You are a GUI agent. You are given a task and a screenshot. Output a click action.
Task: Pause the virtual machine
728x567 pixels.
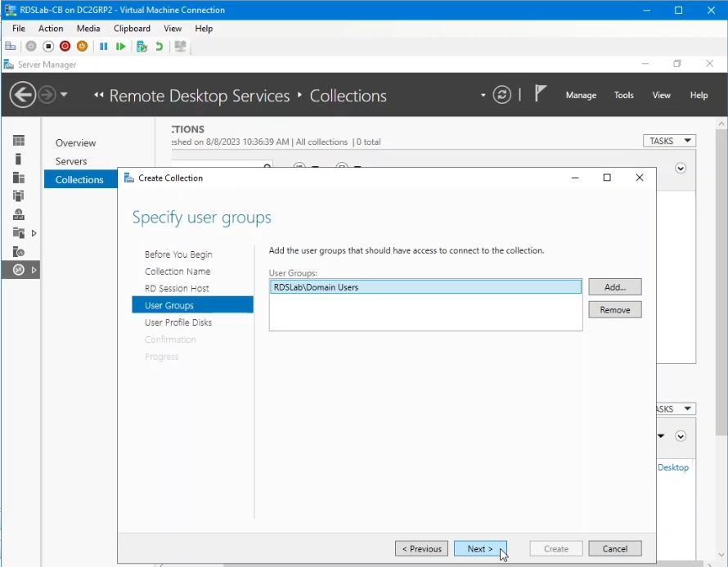(102, 46)
